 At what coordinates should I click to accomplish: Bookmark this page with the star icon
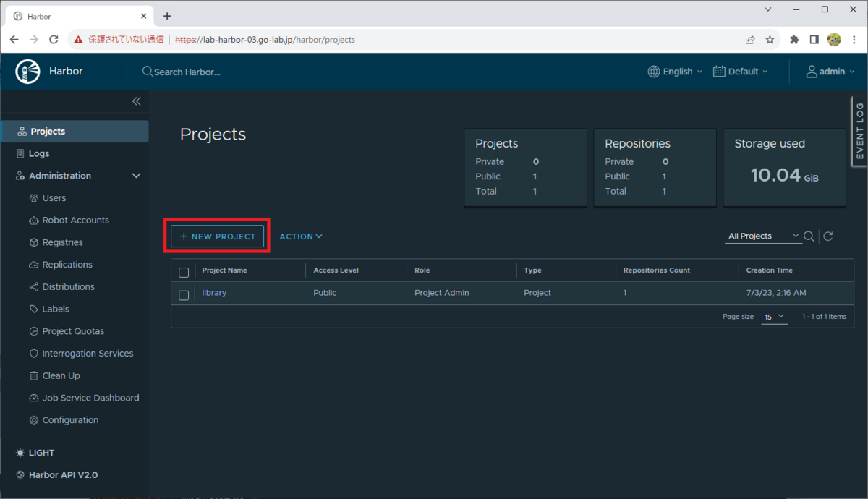pyautogui.click(x=770, y=40)
